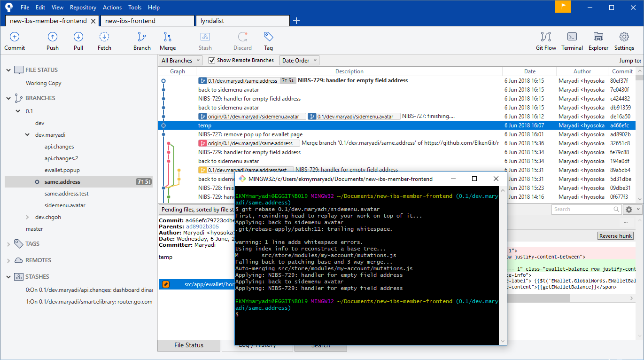Open Git Flow from the toolbar

546,37
